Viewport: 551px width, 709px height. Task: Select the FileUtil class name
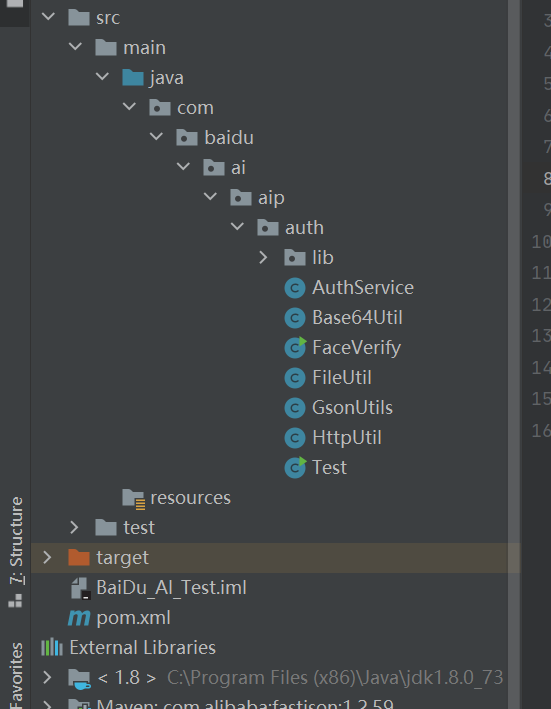(x=342, y=378)
